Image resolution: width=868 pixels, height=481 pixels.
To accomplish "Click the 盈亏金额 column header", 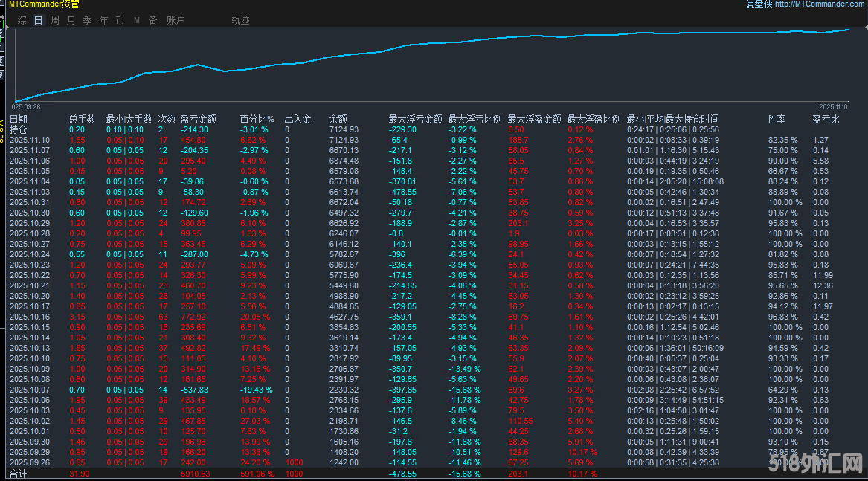I will [199, 119].
